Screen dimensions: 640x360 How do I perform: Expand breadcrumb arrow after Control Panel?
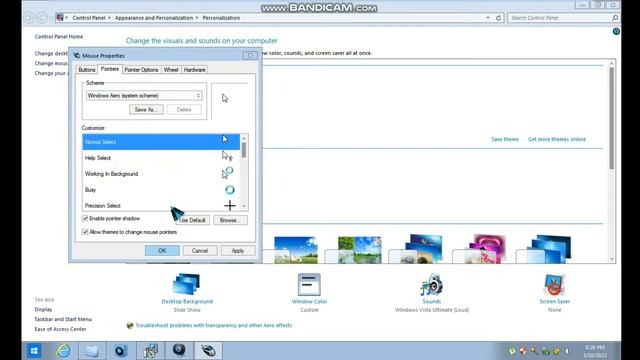click(109, 18)
